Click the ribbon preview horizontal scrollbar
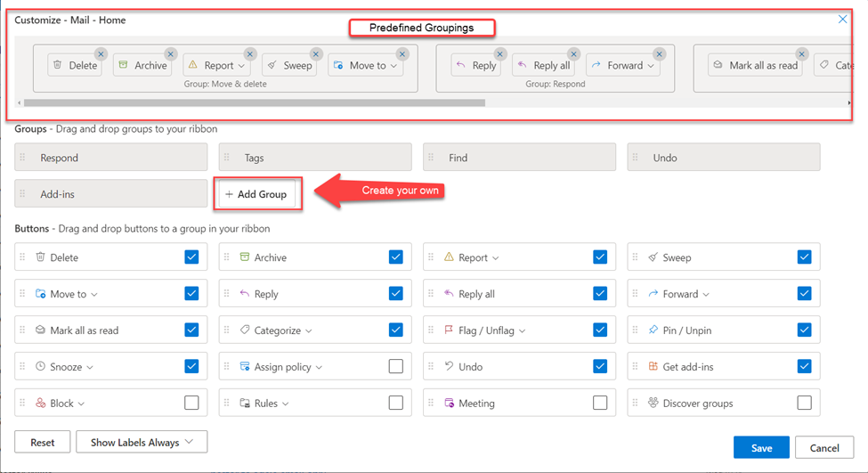This screenshot has height=473, width=868. pos(255,102)
